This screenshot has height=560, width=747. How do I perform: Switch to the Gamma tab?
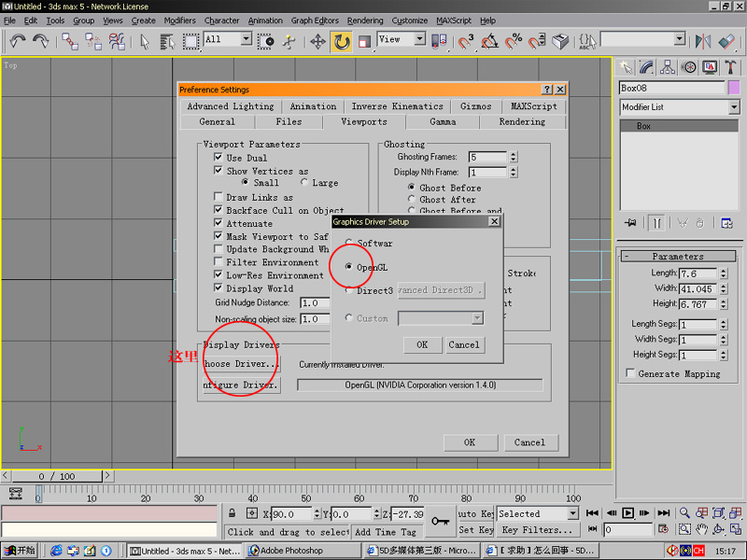click(x=443, y=122)
